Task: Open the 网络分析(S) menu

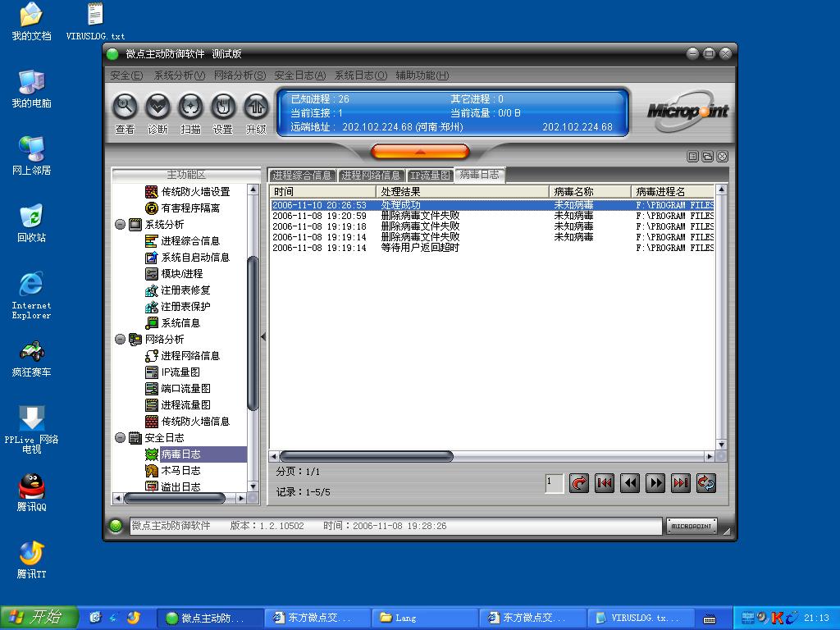Action: tap(240, 75)
